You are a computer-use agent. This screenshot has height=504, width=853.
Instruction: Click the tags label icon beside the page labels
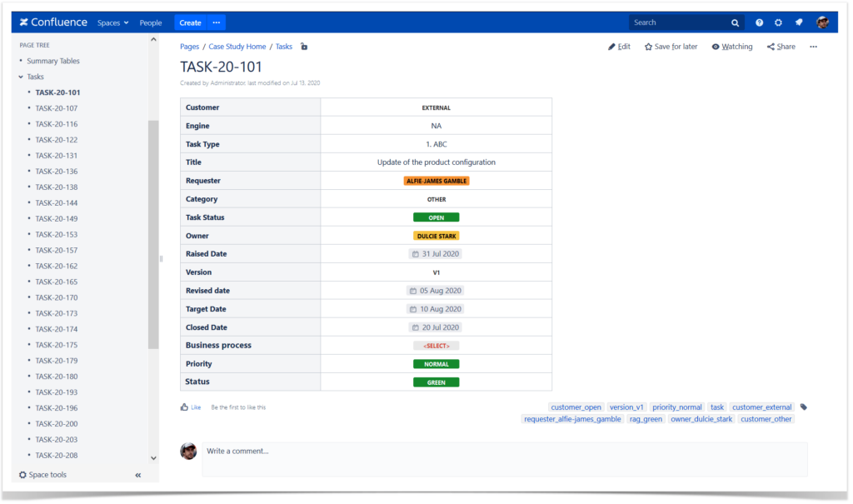click(801, 407)
